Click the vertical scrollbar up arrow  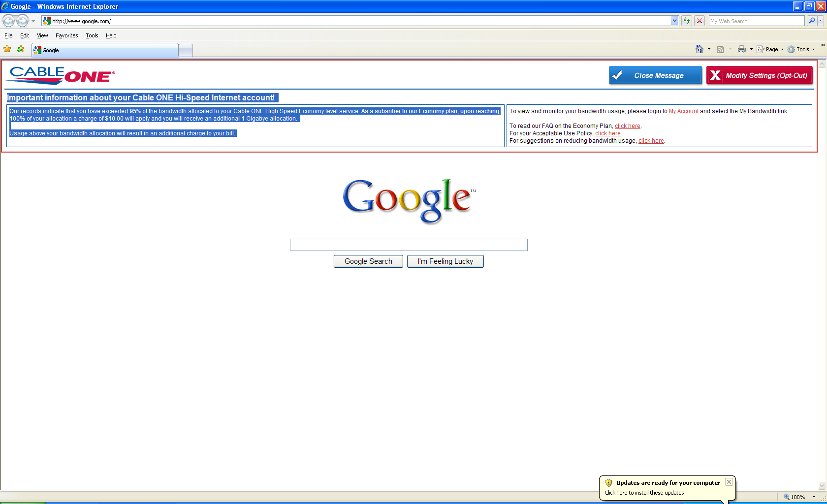pyautogui.click(x=822, y=63)
